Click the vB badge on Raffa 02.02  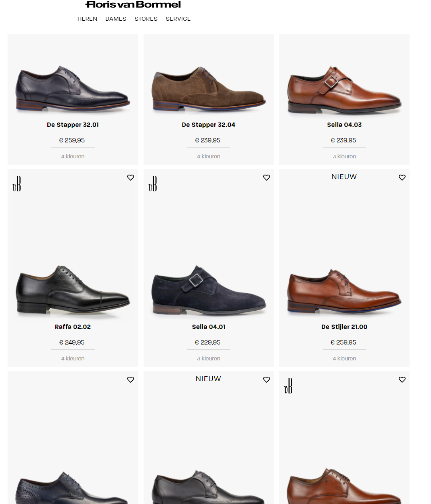pyautogui.click(x=17, y=184)
